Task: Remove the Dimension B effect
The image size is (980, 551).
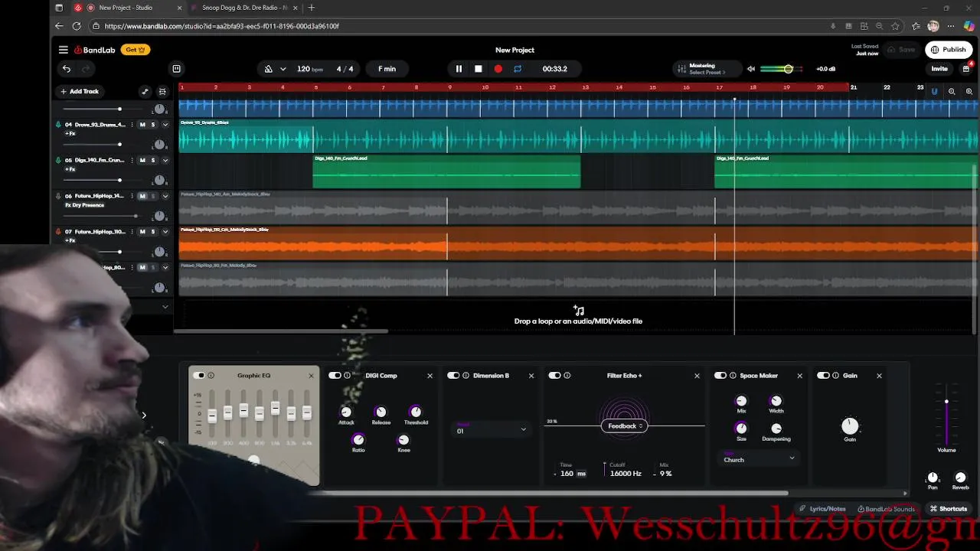Action: [531, 376]
